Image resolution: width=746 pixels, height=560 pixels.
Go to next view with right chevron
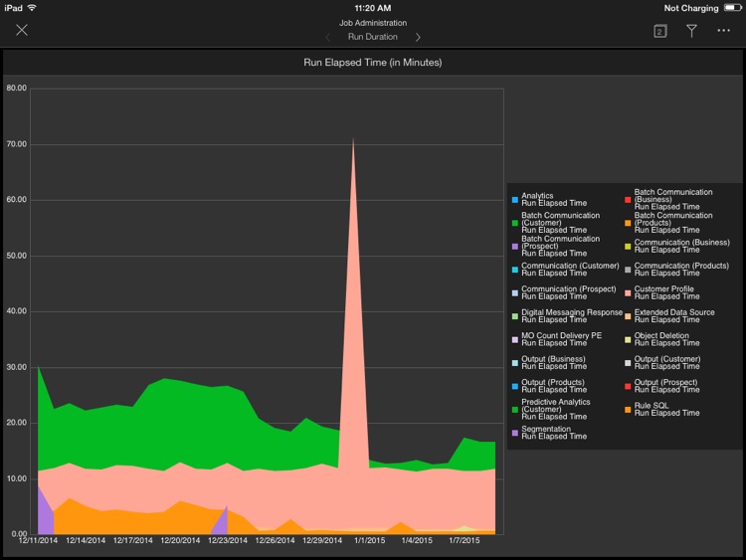(418, 37)
